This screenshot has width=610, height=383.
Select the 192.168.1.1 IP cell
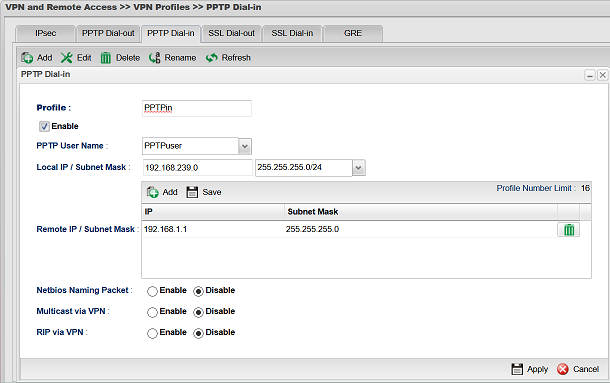213,229
